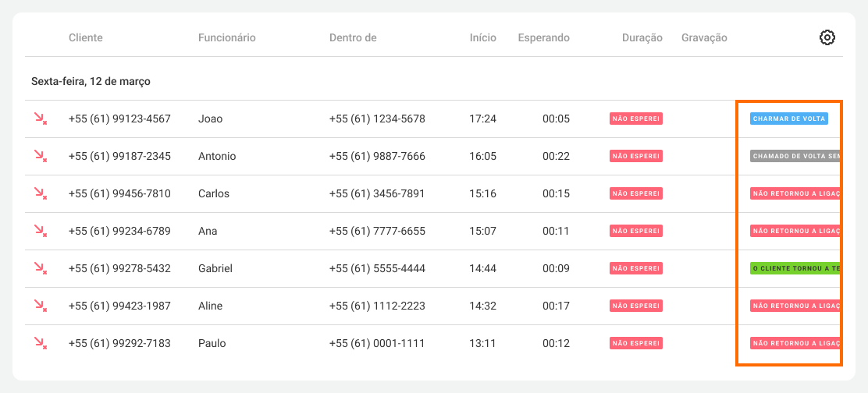Click missed call icon in Antonio's row

point(41,156)
